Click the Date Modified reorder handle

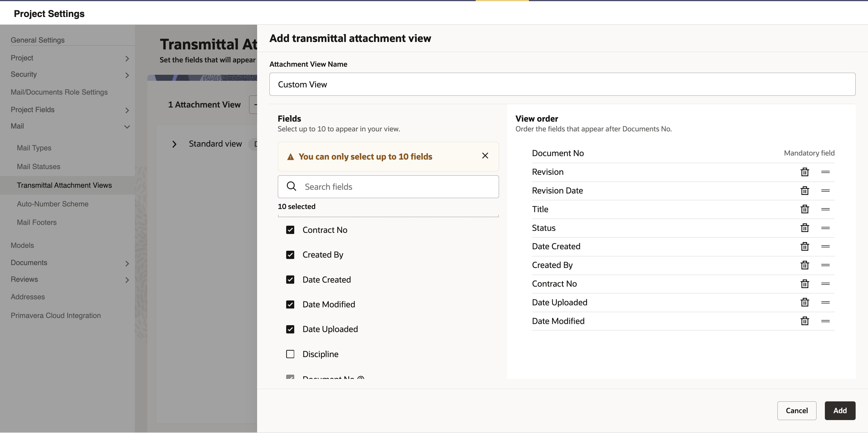[825, 321]
